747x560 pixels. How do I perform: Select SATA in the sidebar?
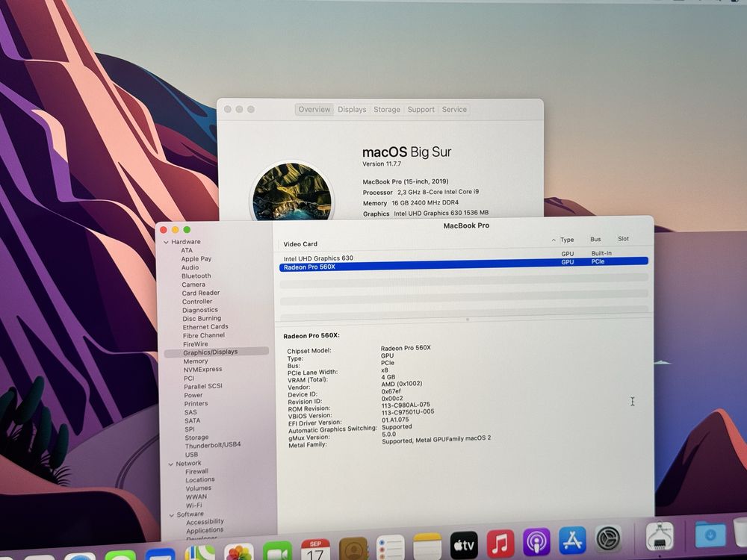[193, 421]
